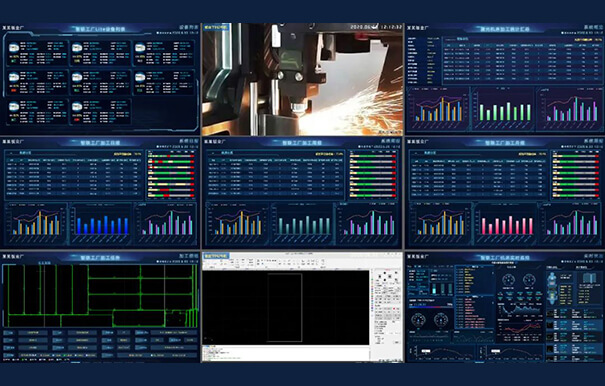The height and width of the screenshot is (386, 605).
Task: Click the second round dial in realtime panel
Action: pos(529,280)
